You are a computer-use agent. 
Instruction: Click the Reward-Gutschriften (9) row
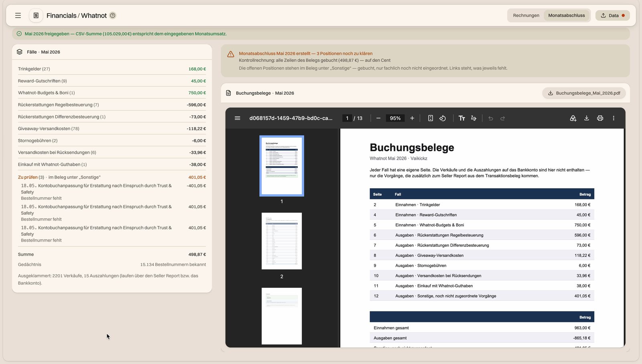click(112, 81)
